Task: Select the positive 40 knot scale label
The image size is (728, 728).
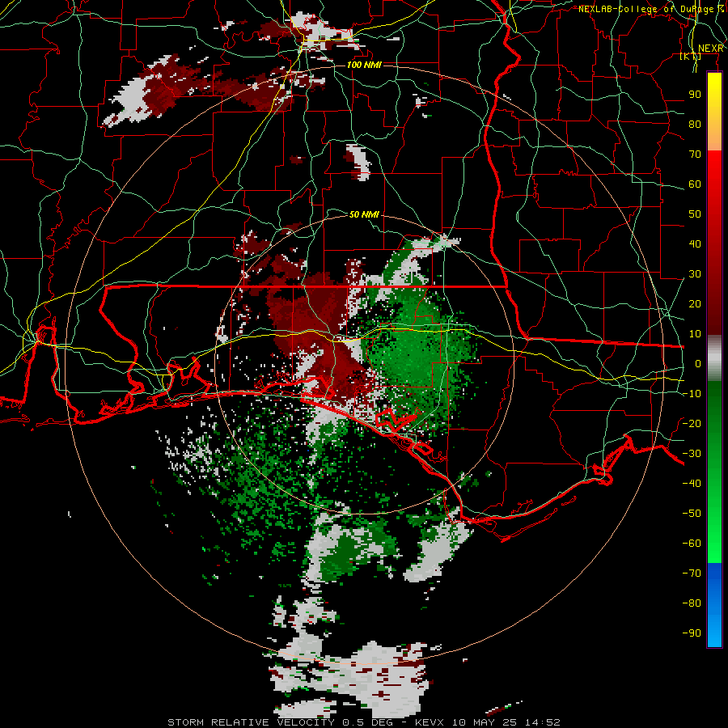Action: coord(695,243)
